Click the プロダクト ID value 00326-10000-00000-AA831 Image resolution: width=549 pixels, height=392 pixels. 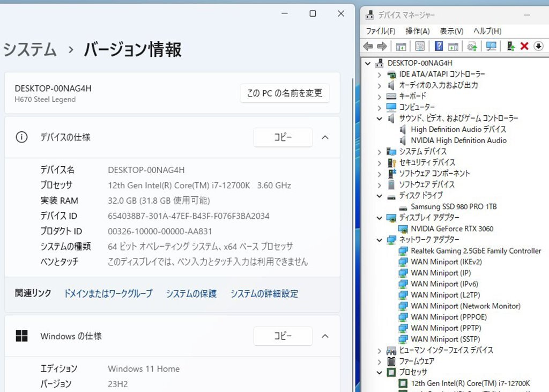point(160,231)
